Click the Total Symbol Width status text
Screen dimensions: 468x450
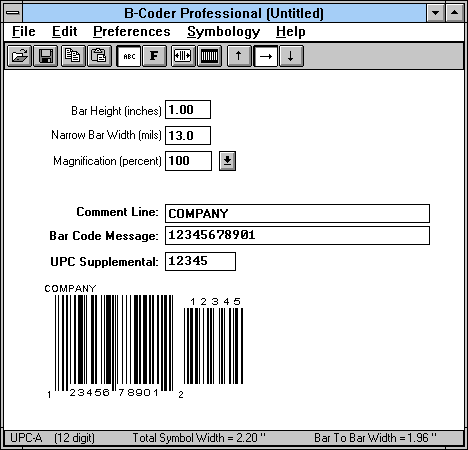199,438
